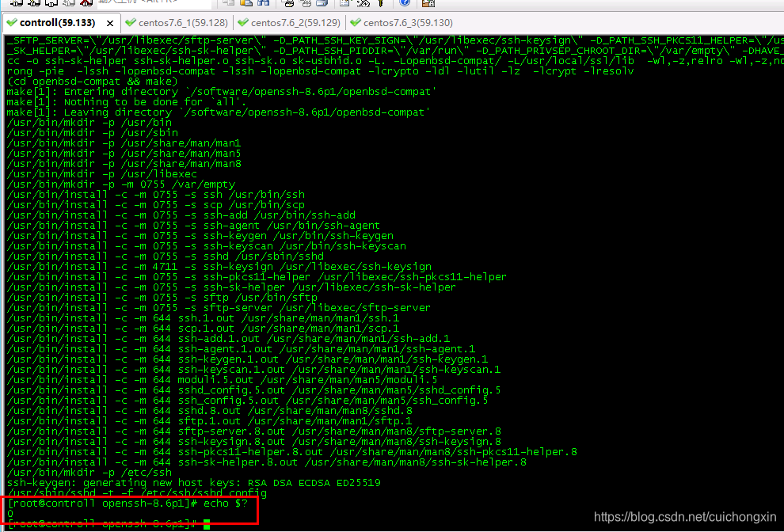Click the '/usr/bin/ssh-add' install line
Viewport: 784px width, 532px height.
click(x=181, y=215)
